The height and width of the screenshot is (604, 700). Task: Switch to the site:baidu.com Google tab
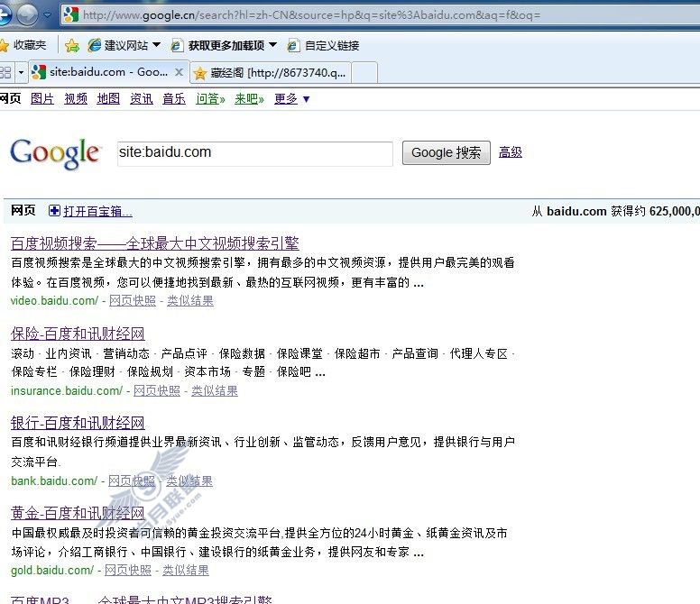click(107, 72)
